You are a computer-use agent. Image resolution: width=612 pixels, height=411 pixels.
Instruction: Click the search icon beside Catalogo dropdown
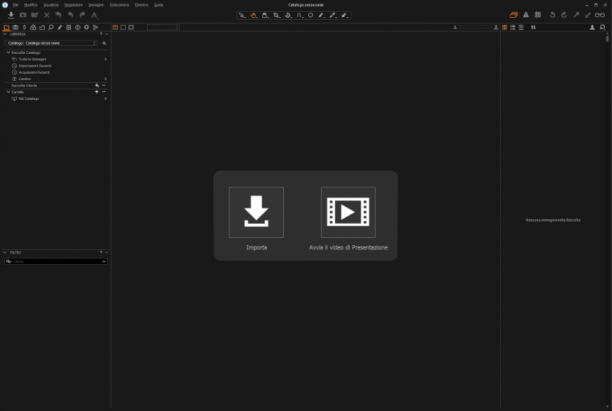104,43
